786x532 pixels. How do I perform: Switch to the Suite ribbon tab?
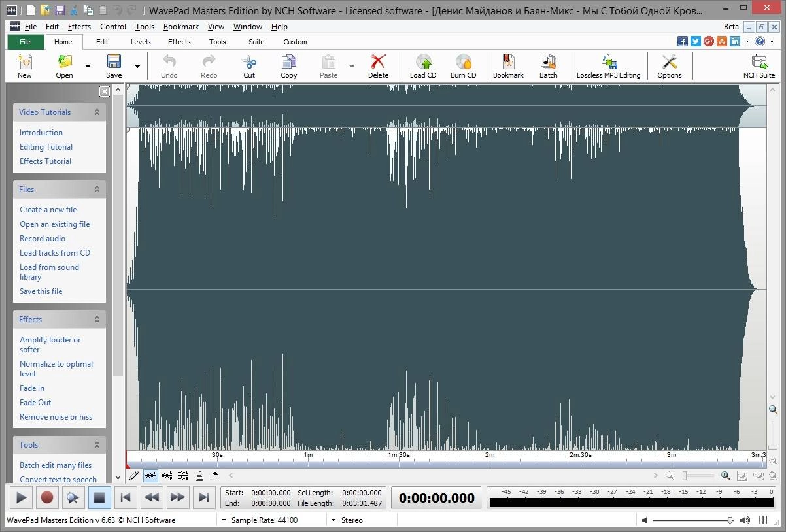pos(256,42)
